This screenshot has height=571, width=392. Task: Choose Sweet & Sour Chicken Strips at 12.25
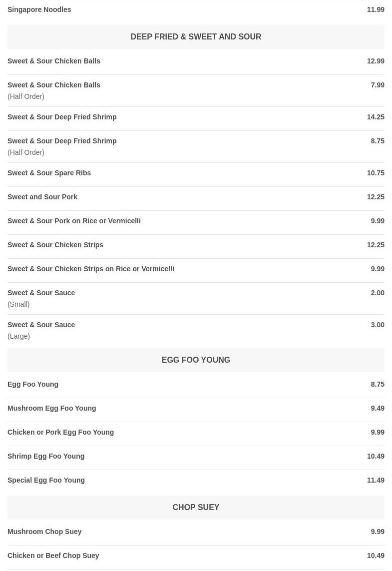tap(55, 245)
